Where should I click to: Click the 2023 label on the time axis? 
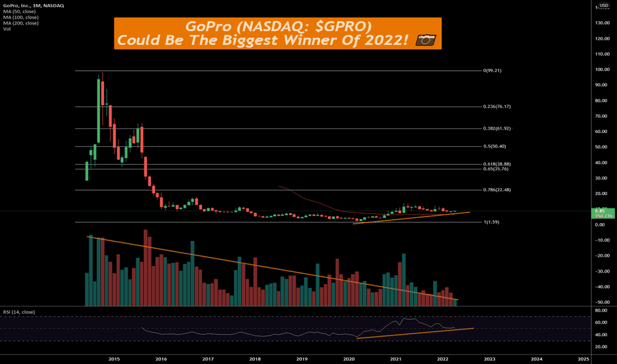(489, 359)
